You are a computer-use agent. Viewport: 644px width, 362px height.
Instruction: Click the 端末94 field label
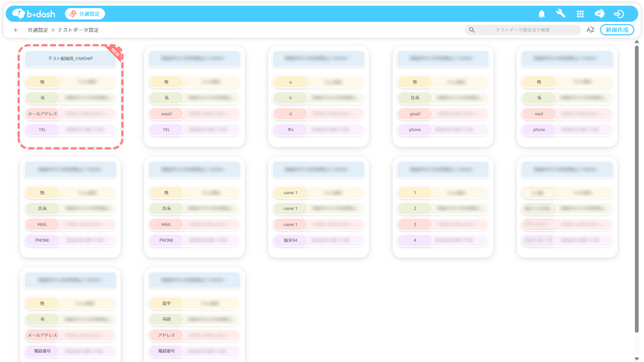pos(290,241)
